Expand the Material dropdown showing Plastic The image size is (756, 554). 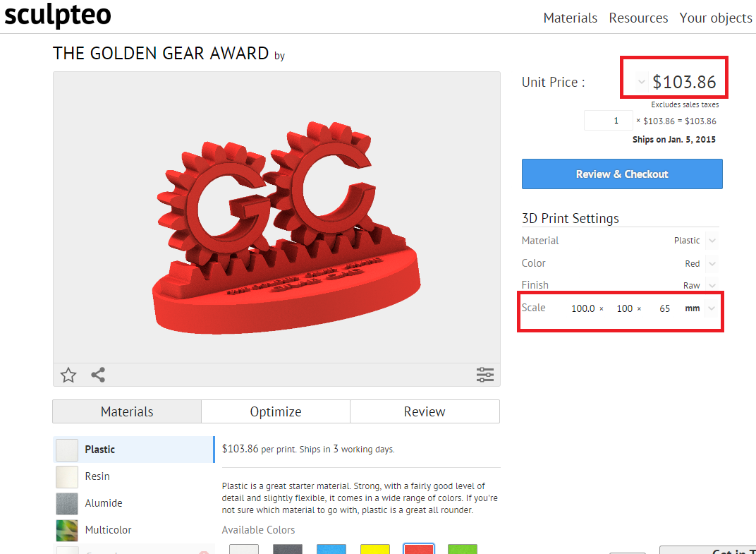click(x=712, y=241)
